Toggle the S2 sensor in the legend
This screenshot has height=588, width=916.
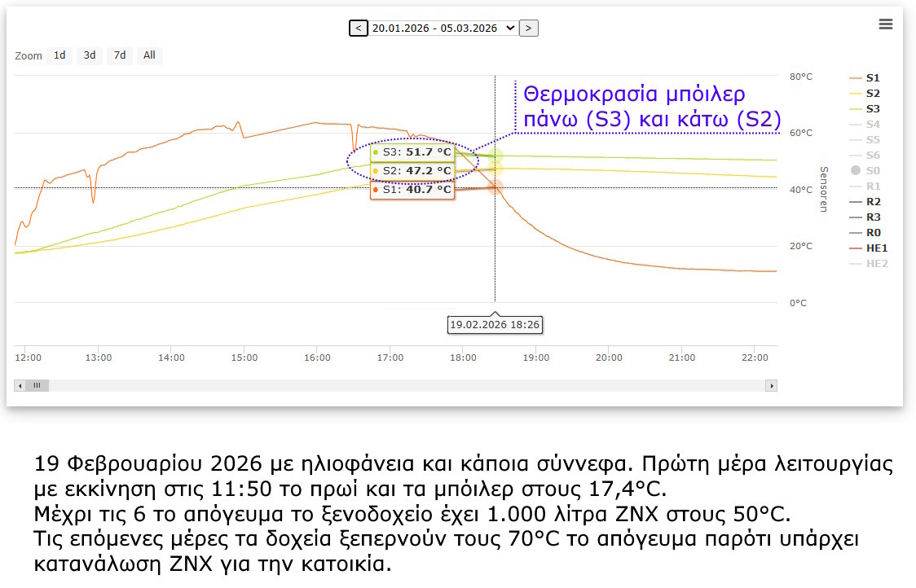pos(874,93)
